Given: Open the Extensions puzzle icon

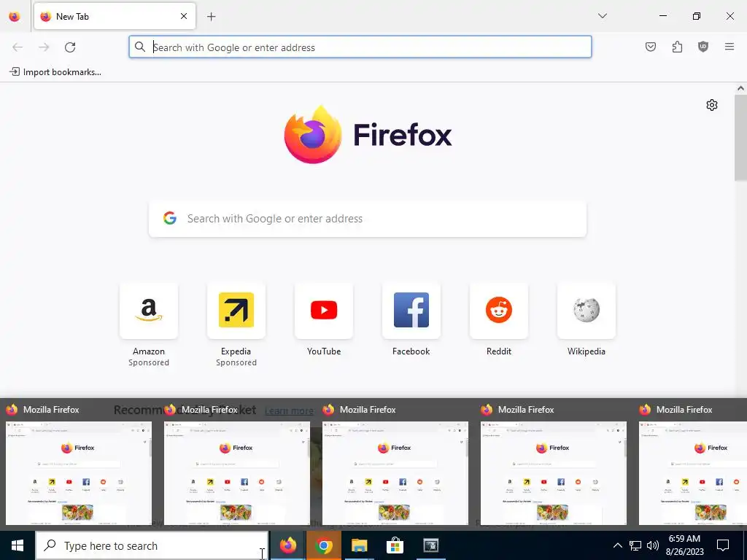Looking at the screenshot, I should click(x=677, y=47).
